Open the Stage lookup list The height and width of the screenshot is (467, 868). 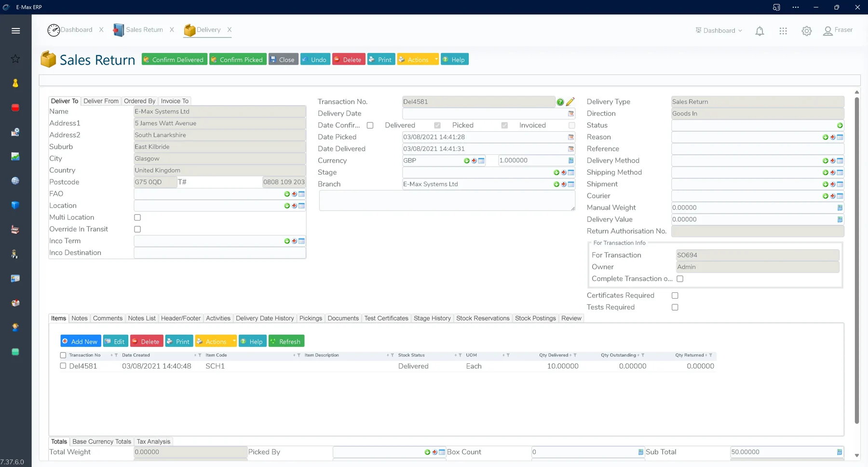pos(571,173)
